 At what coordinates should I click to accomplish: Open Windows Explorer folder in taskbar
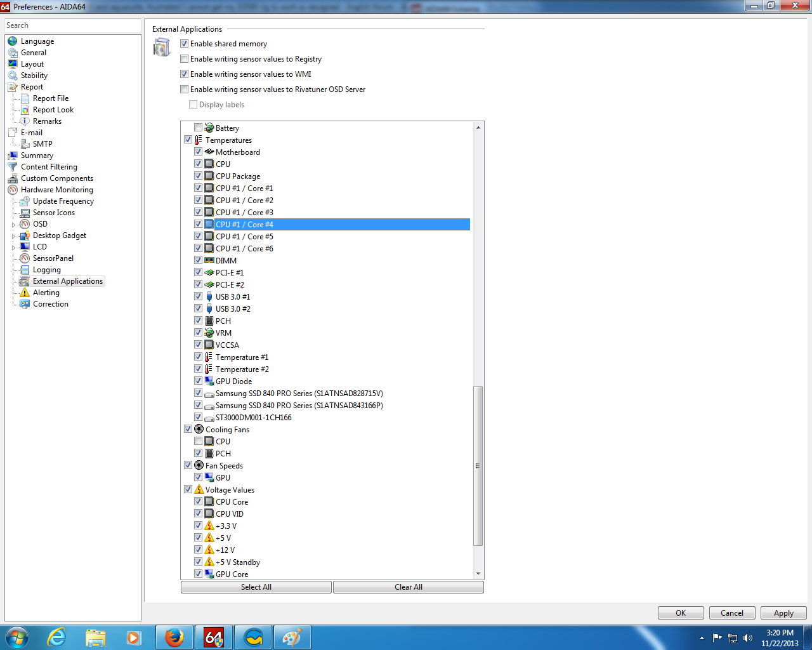[x=96, y=637]
